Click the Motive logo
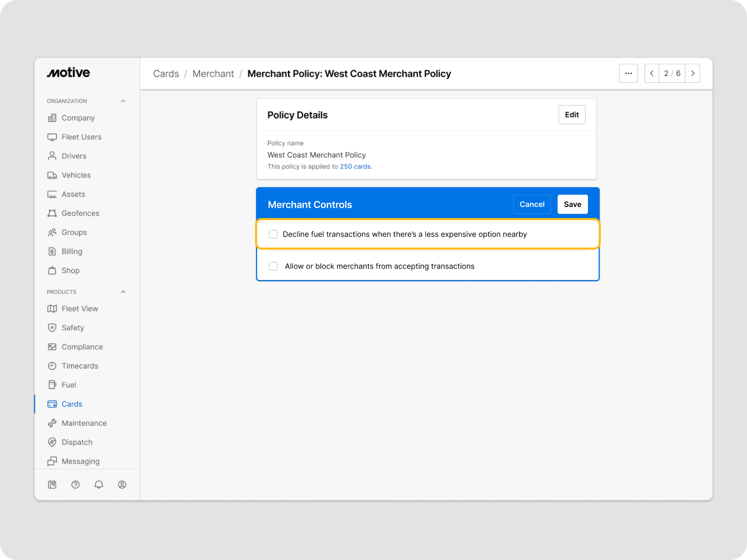 68,73
